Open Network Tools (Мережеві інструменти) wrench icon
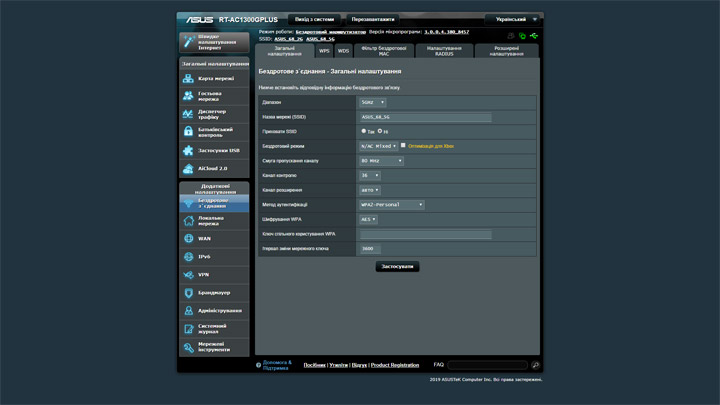 [188, 347]
